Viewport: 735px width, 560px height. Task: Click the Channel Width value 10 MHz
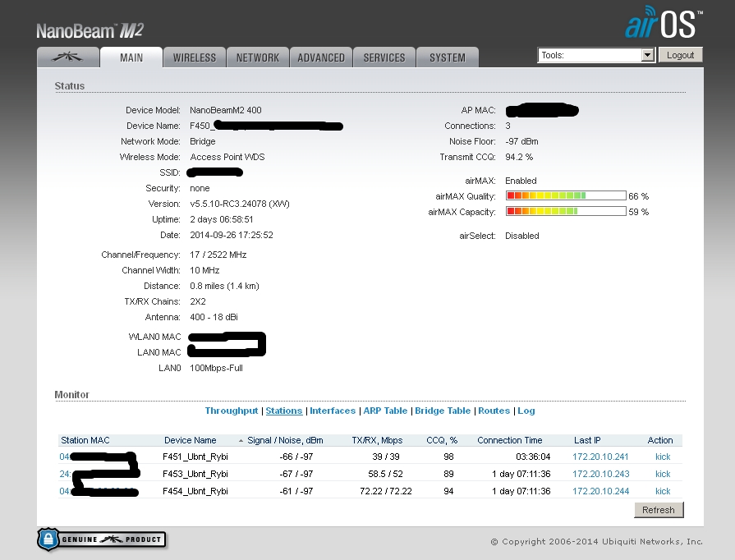[x=204, y=270]
